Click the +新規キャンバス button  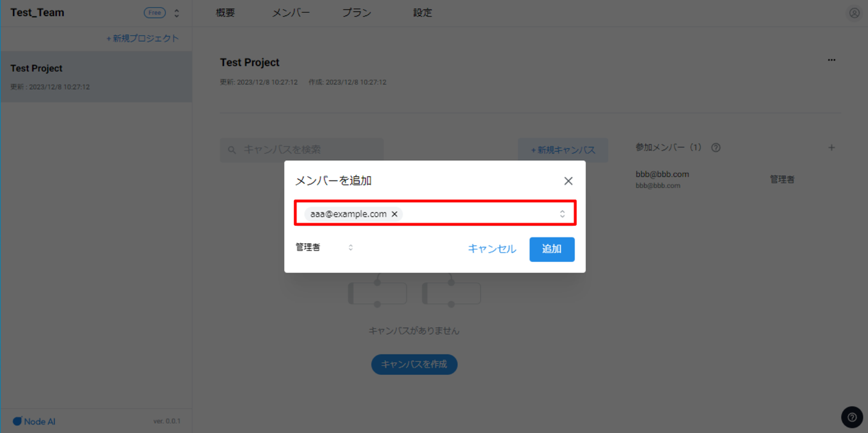click(x=563, y=150)
